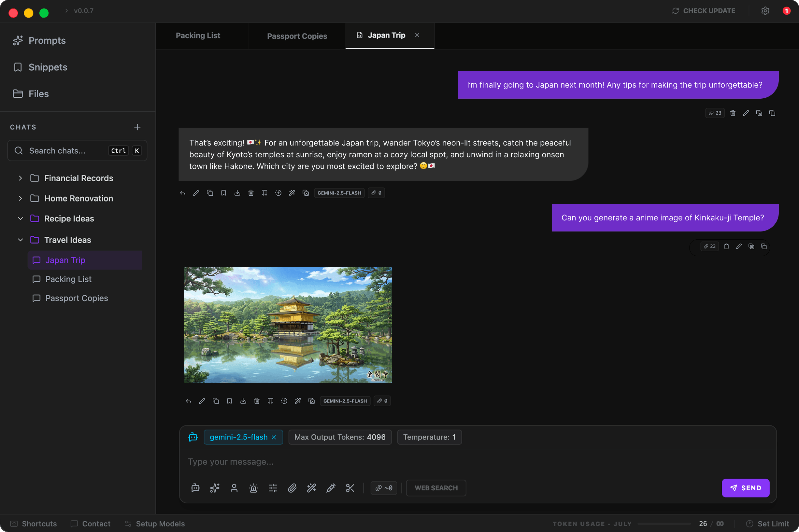This screenshot has width=799, height=532.
Task: Open the red notification badge
Action: coord(786,11)
